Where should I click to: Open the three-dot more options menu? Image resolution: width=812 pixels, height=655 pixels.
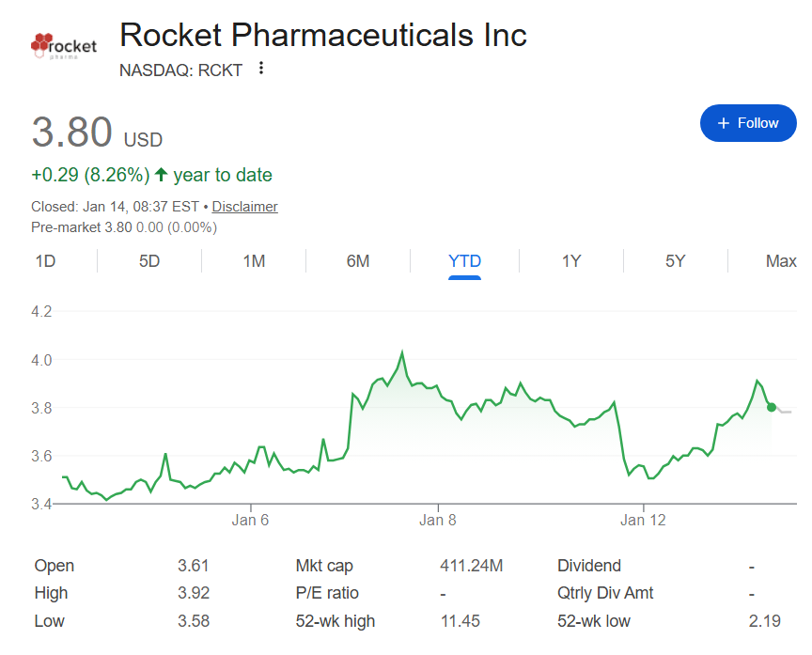click(261, 69)
